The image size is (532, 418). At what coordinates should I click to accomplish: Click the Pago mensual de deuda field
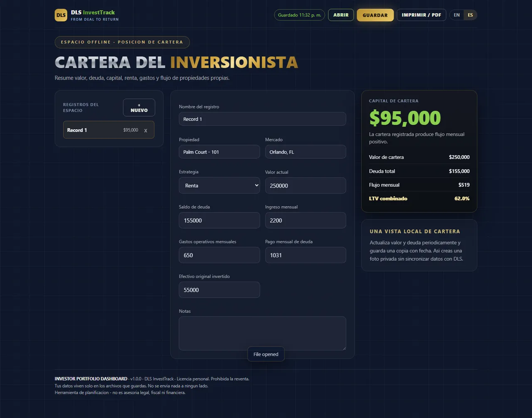click(305, 255)
